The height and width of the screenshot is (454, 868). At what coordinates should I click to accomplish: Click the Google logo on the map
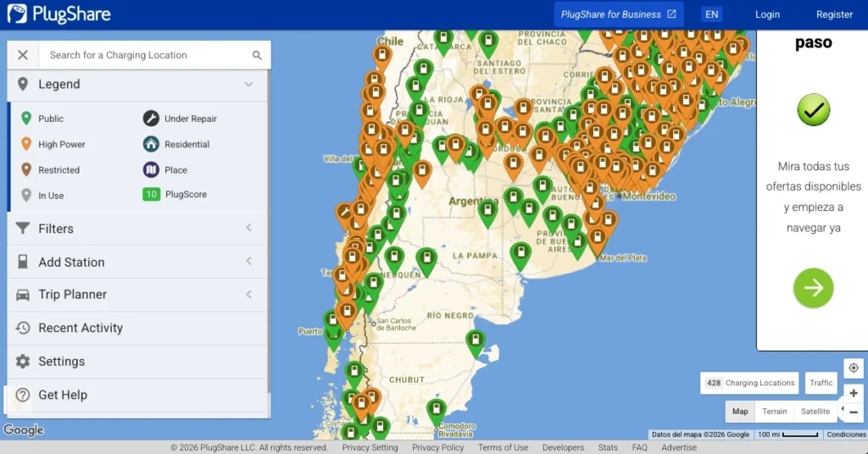coord(23,429)
